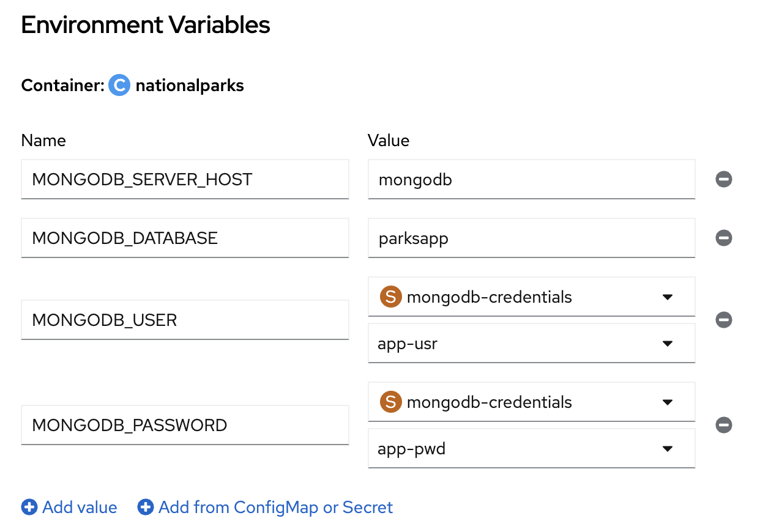Click the nationalparks container name

pos(190,86)
